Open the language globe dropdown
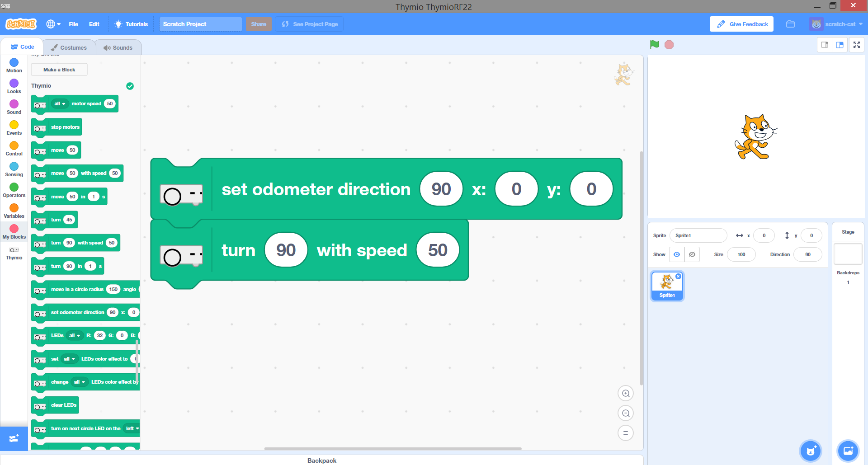Viewport: 868px width, 465px height. 53,24
